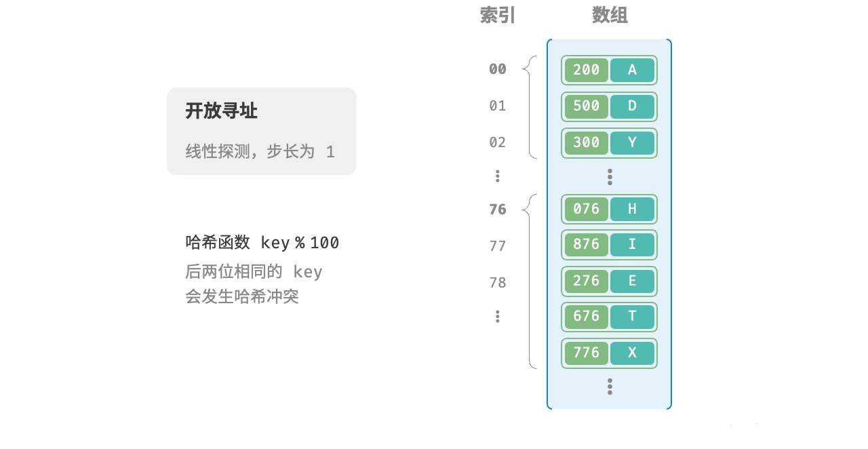The image size is (868, 449).
Task: Click the key cell 200
Action: coord(587,70)
